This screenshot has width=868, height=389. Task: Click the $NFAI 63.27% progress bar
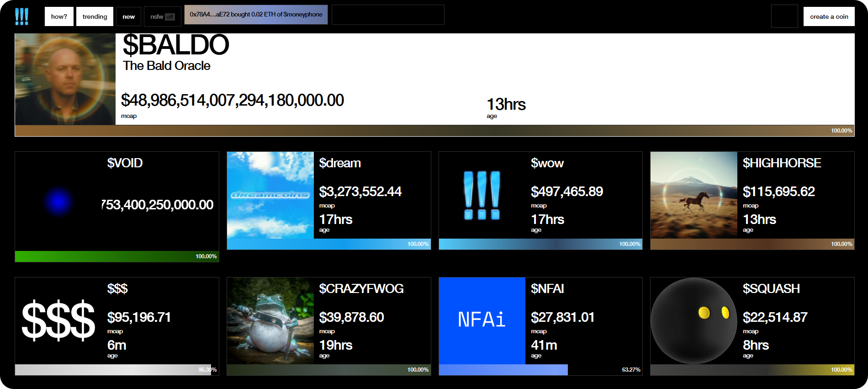coord(540,370)
